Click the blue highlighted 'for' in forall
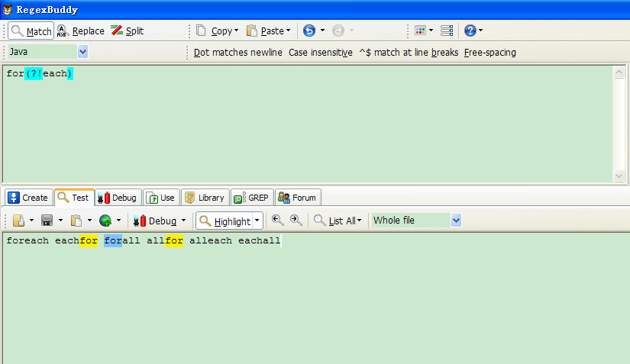Image resolution: width=630 pixels, height=364 pixels. point(113,240)
